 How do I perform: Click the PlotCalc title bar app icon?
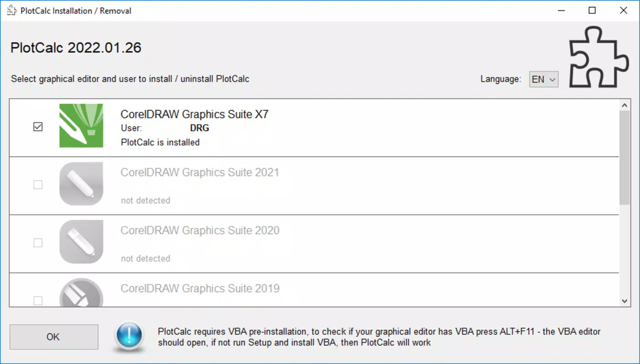tap(12, 10)
